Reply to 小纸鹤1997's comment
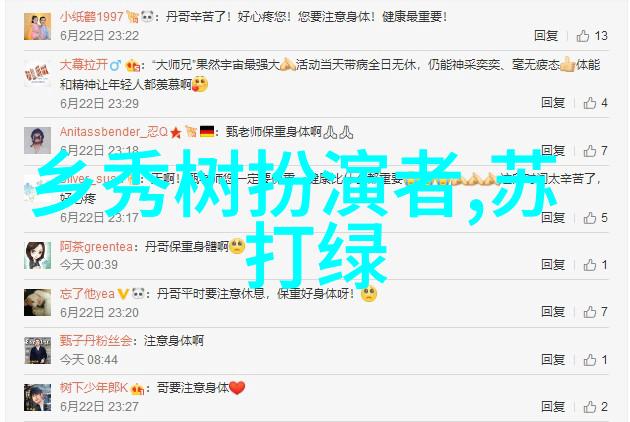The image size is (630, 422). coord(546,36)
